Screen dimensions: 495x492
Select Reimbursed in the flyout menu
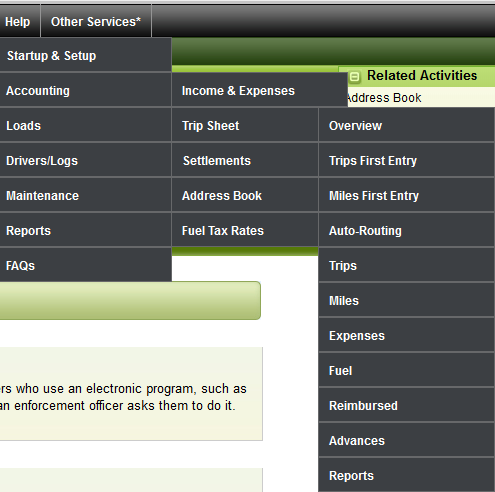point(406,405)
